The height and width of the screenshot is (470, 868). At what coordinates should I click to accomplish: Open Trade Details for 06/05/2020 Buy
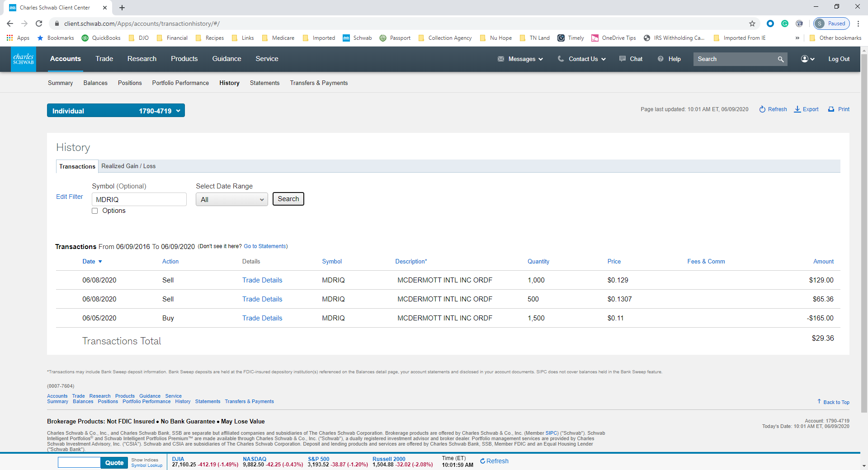pyautogui.click(x=262, y=318)
